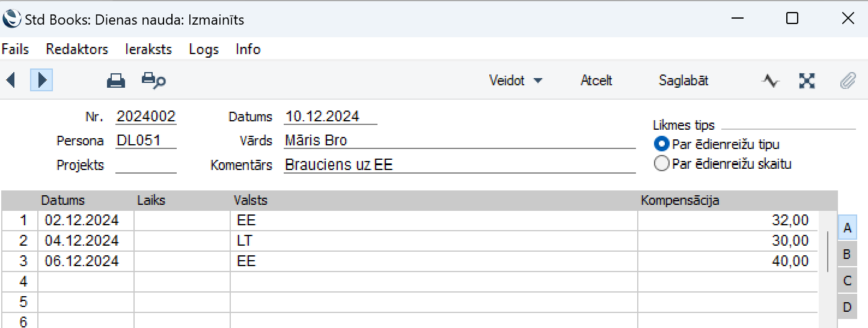Open print preview icon

153,80
